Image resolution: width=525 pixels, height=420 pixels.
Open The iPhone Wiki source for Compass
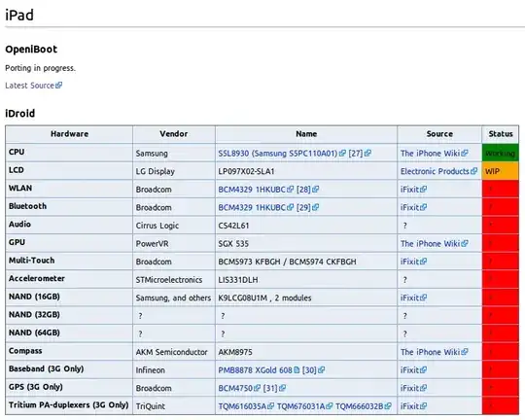(434, 352)
